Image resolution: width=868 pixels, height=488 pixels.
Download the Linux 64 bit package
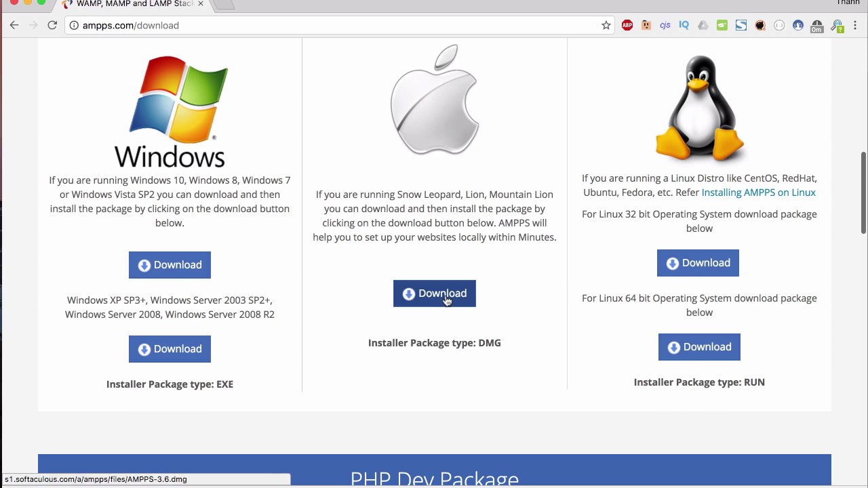tap(699, 346)
